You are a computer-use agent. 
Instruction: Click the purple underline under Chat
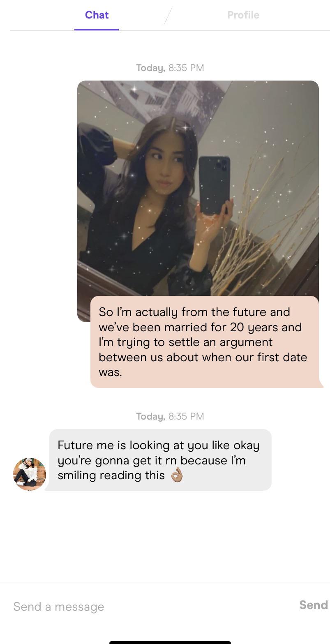tap(97, 29)
